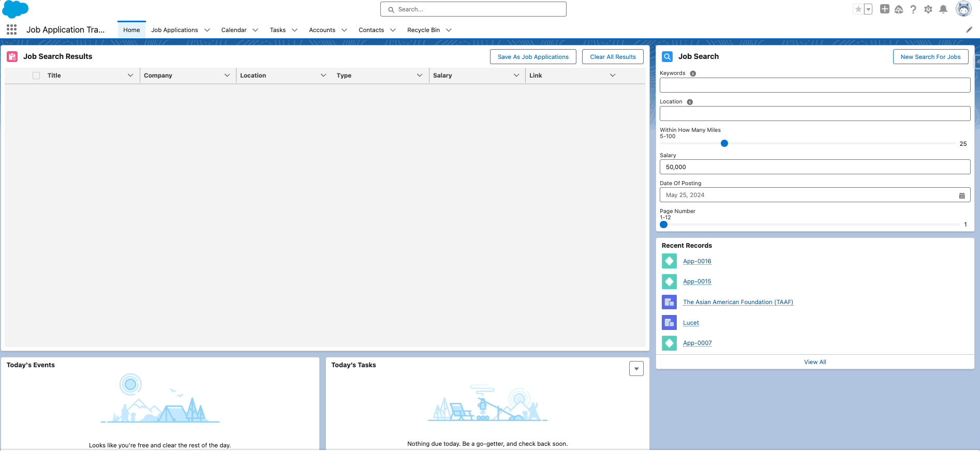The height and width of the screenshot is (451, 980).
Task: Open the Title column actions chevron
Action: point(130,76)
